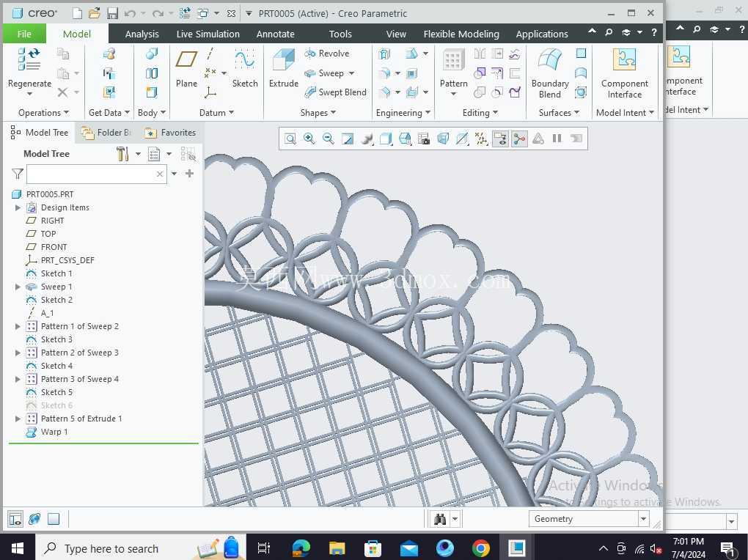
Task: Expand Pattern 1 of Sweep 2 node
Action: (18, 326)
